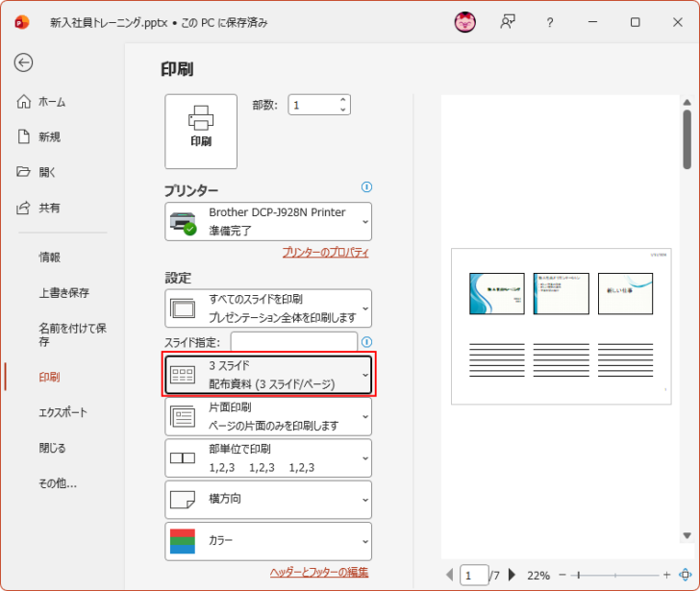This screenshot has height=591, width=700.
Task: Open the 横方向 orientation dropdown
Action: coord(268,500)
